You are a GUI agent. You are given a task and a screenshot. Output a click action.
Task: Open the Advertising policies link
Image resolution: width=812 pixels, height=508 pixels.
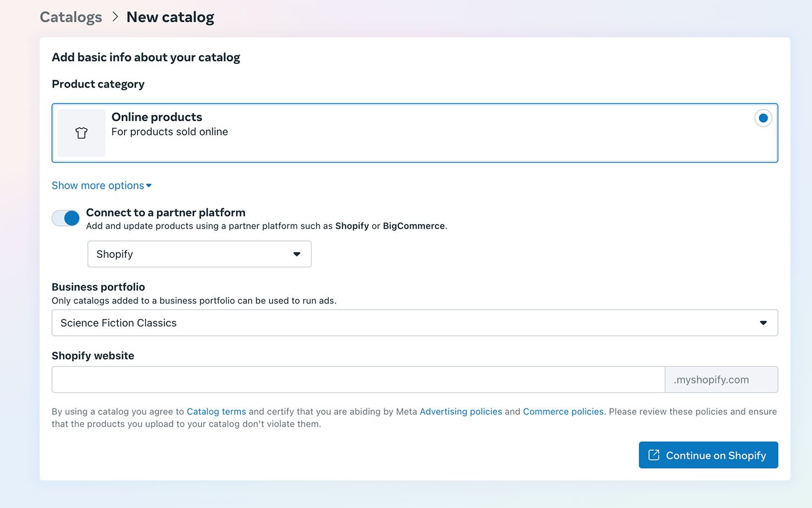[461, 412]
